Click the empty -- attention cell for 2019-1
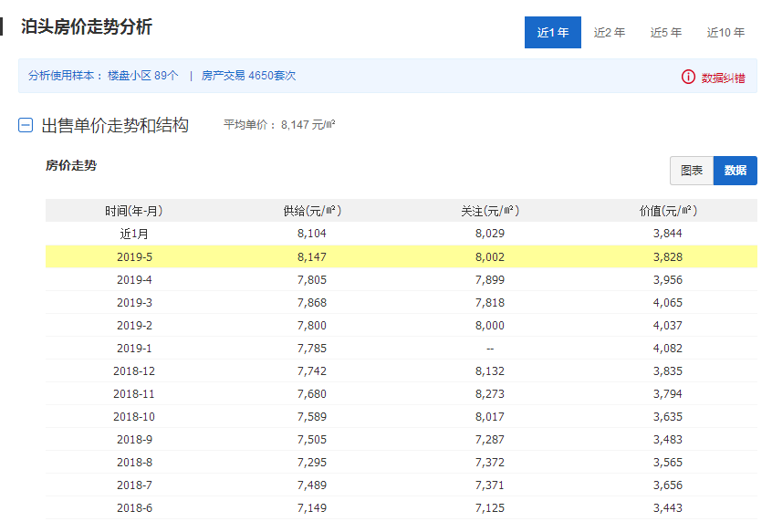Screen dimensions: 772x532 490,349
